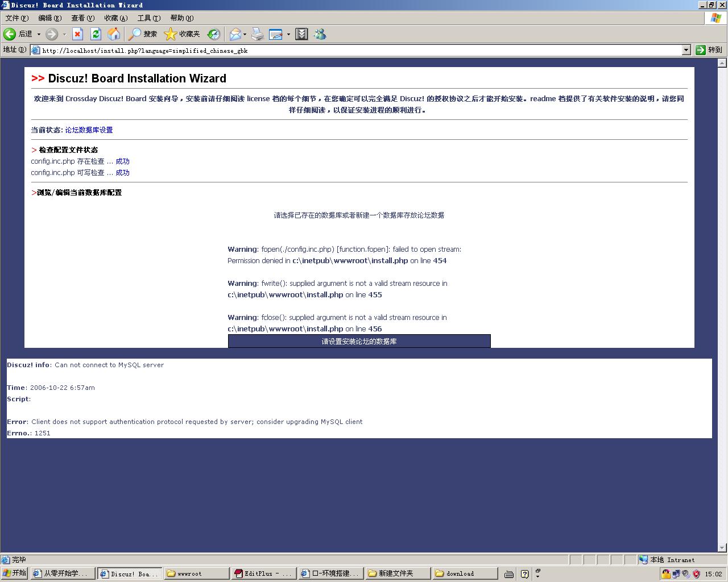This screenshot has height=582, width=728.
Task: Click the language bar help icon
Action: click(x=524, y=574)
